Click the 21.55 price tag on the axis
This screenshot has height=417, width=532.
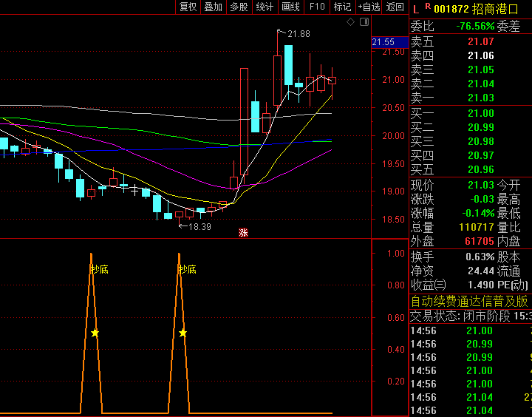click(x=383, y=42)
